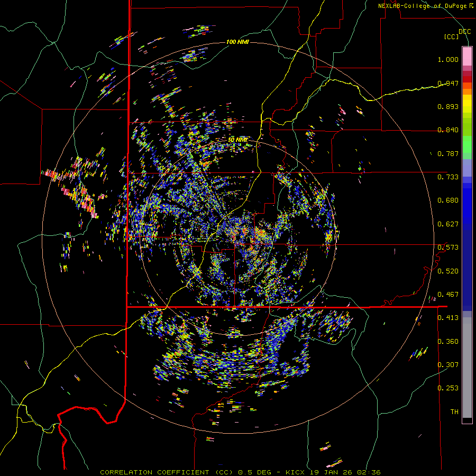Click the 50 NMI range ring label
Image resolution: width=476 pixels, height=476 pixels.
[237, 140]
